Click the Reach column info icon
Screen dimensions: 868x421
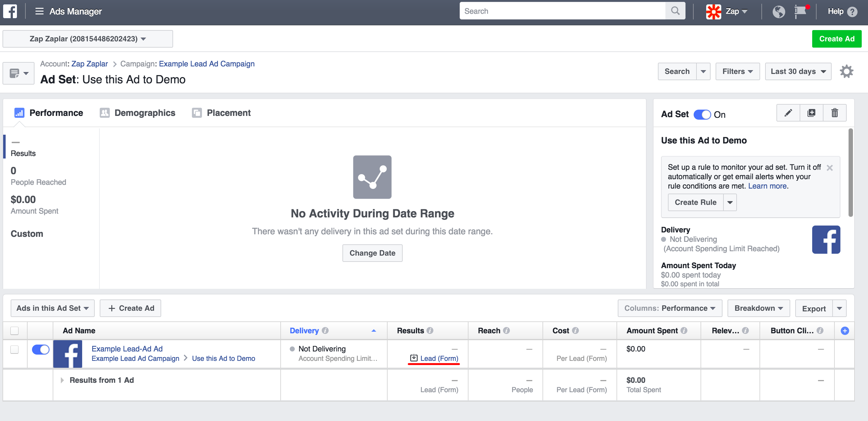pyautogui.click(x=506, y=330)
